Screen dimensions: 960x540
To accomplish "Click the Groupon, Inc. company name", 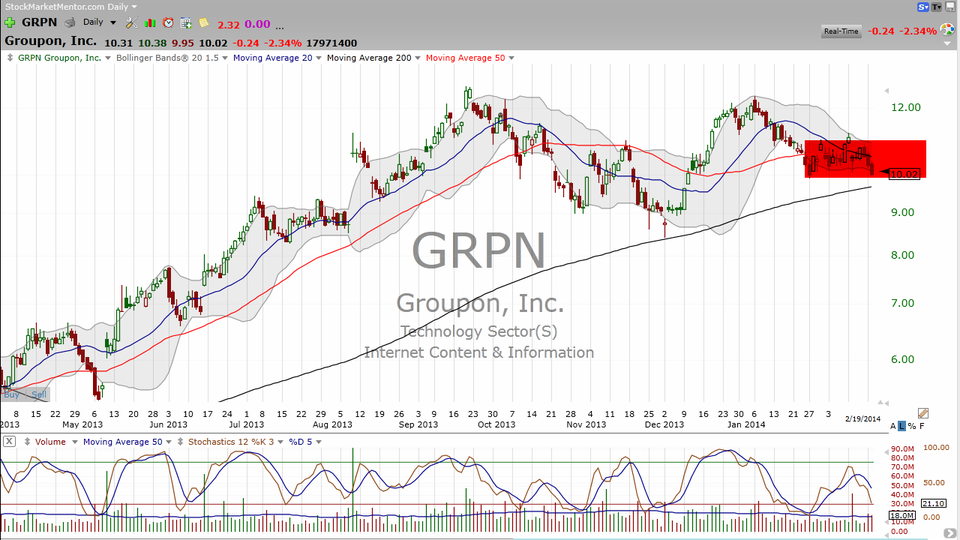I will pos(50,42).
